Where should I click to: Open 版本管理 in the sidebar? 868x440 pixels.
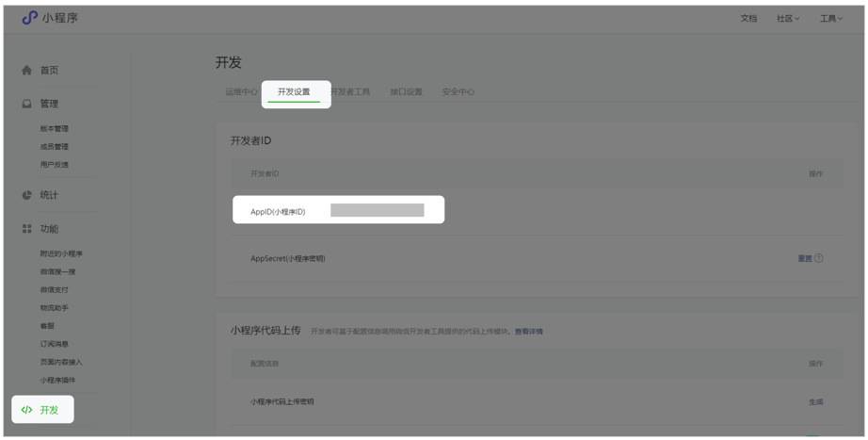(54, 128)
